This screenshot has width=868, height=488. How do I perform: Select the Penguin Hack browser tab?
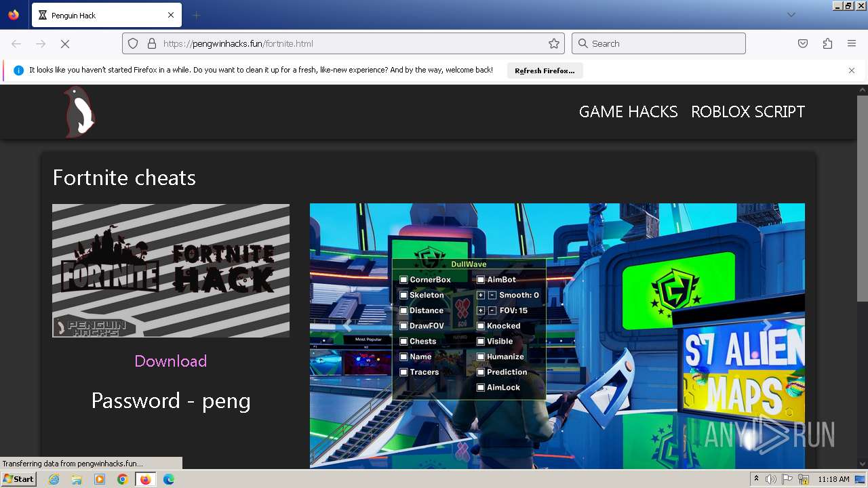click(x=106, y=15)
